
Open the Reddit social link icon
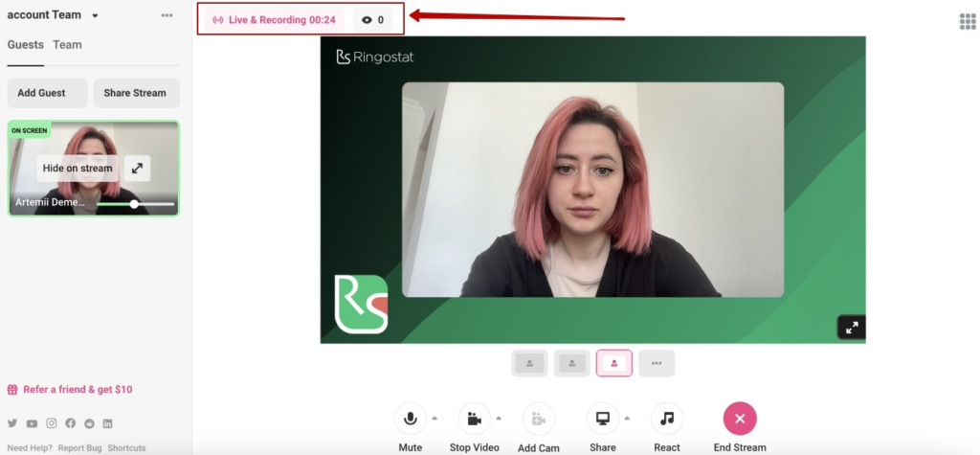coord(89,423)
